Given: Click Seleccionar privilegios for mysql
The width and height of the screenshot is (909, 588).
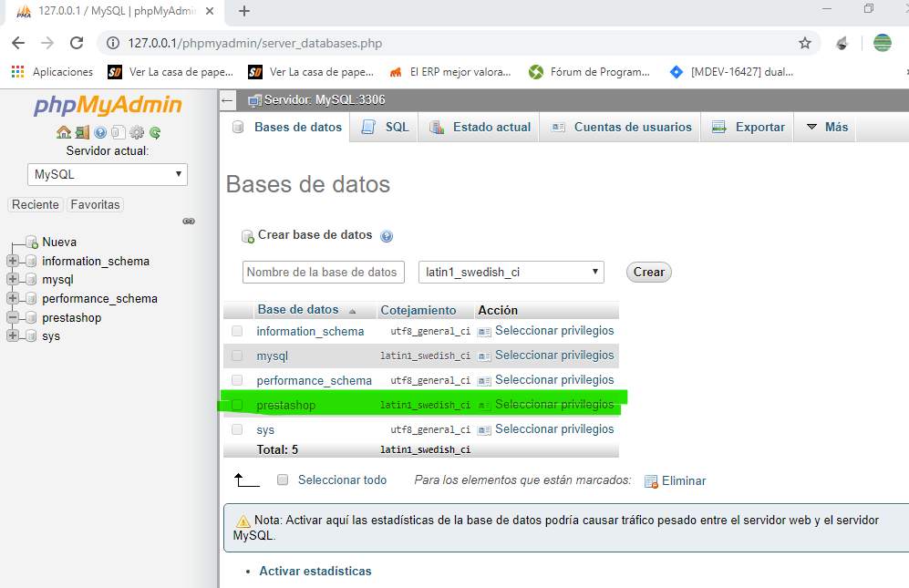Looking at the screenshot, I should (x=554, y=355).
